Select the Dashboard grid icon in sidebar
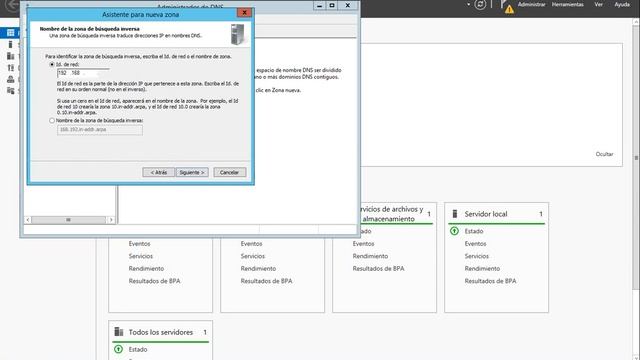Image resolution: width=640 pixels, height=360 pixels. [x=11, y=33]
